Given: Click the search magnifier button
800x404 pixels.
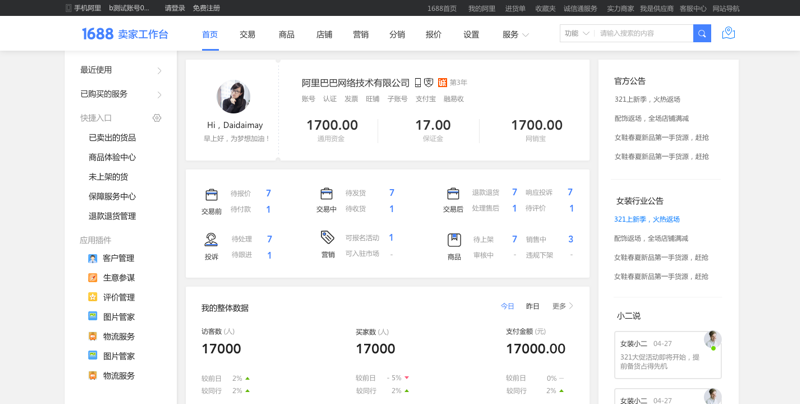Looking at the screenshot, I should tap(702, 34).
